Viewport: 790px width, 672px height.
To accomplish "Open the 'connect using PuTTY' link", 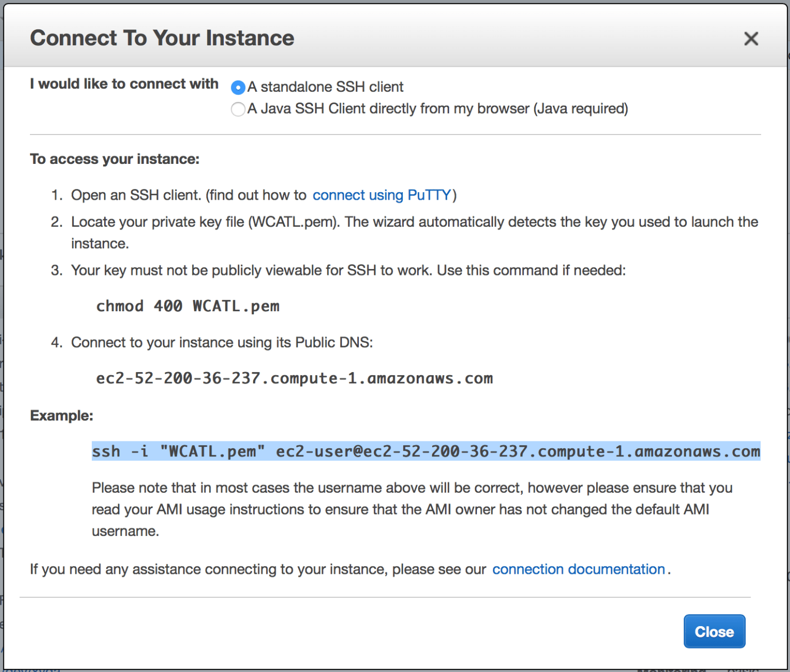I will [382, 195].
